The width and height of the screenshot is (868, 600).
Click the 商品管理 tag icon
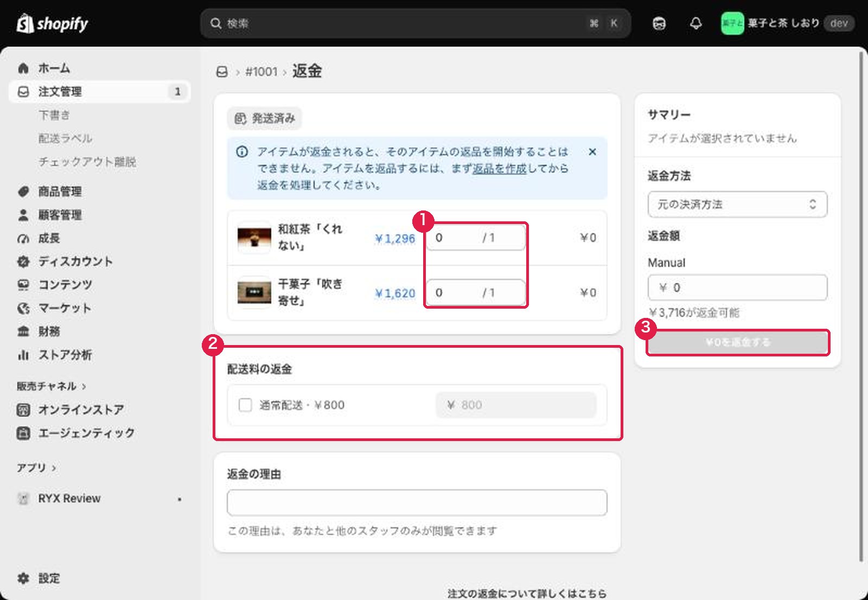[23, 192]
